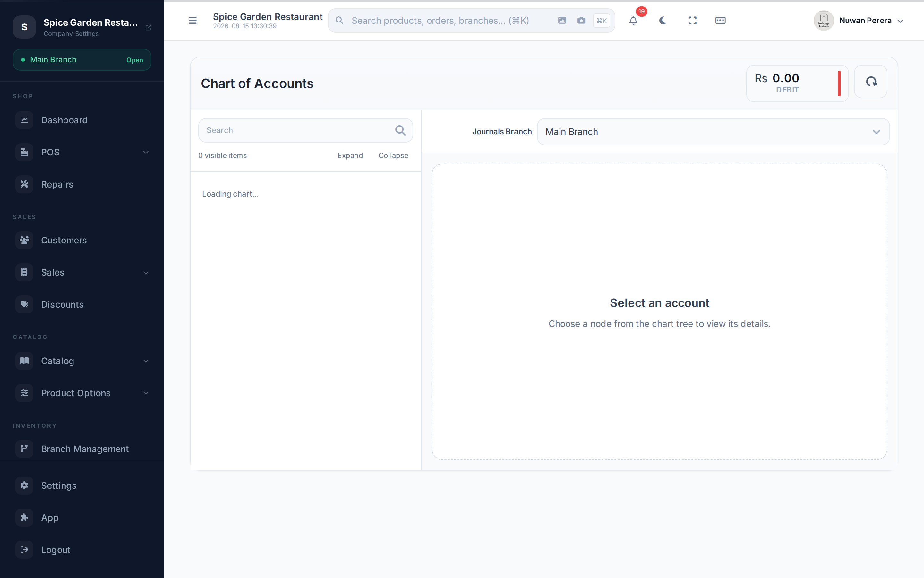
Task: Toggle the hamburger sidebar menu
Action: pos(193,21)
